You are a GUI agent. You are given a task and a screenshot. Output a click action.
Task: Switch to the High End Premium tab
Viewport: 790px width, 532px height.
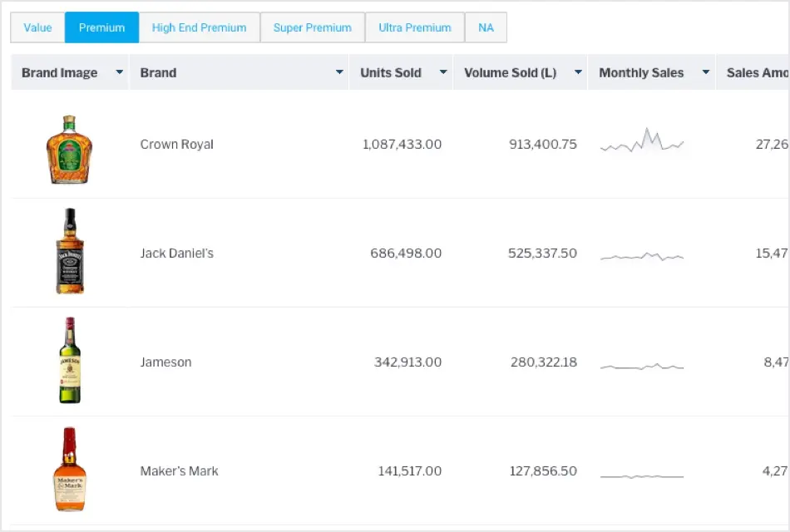199,27
